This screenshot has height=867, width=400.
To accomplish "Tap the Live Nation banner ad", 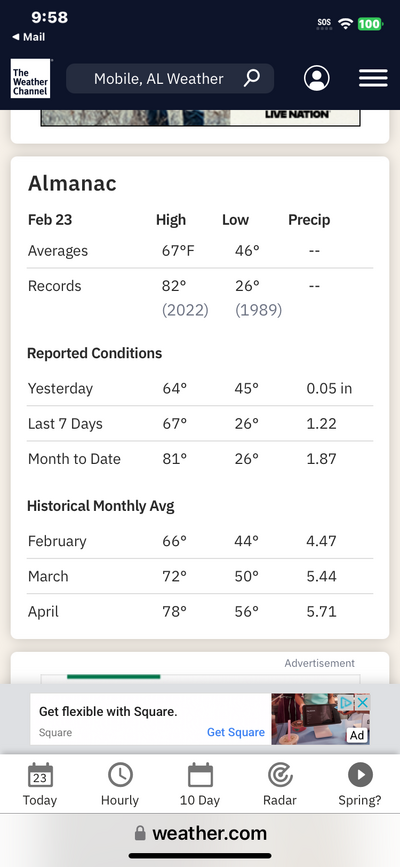I will (x=200, y=117).
